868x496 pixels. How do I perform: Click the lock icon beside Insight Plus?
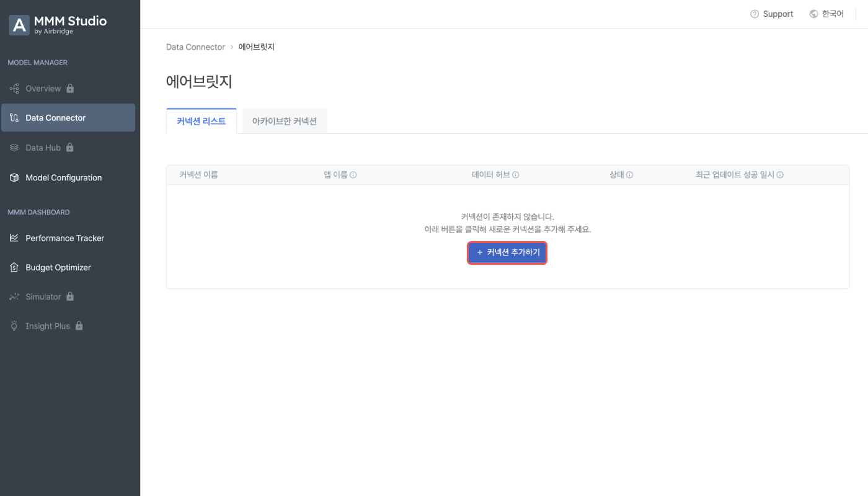coord(79,326)
